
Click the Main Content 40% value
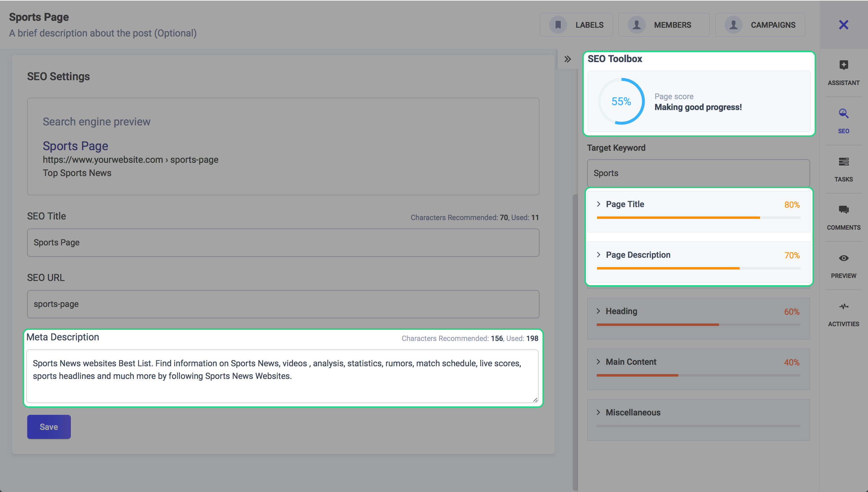tap(791, 363)
